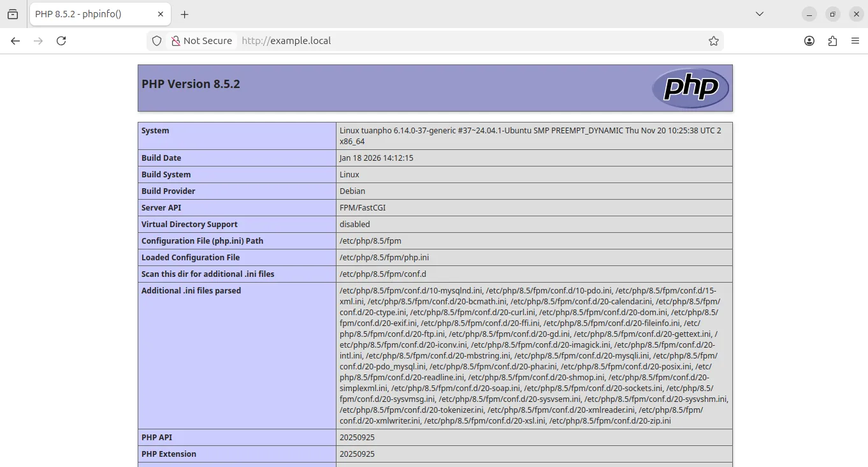
Task: Bookmark this page with the star icon
Action: (x=713, y=40)
